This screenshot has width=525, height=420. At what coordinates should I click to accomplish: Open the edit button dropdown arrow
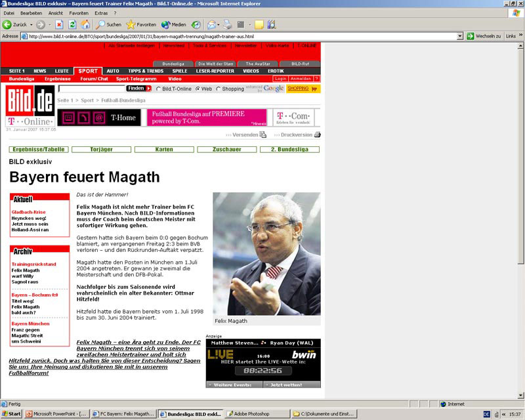point(249,24)
